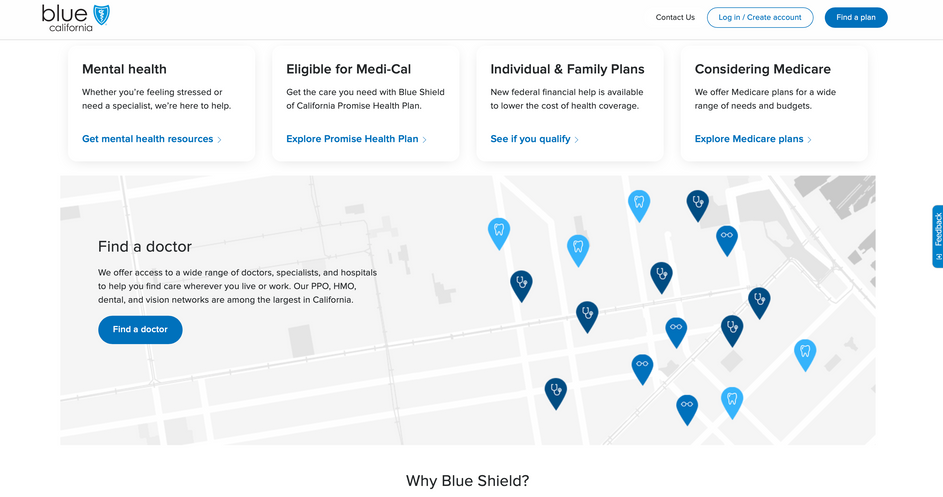Select the Eligible for Medi-Cal heading
The height and width of the screenshot is (497, 943).
[x=348, y=69]
